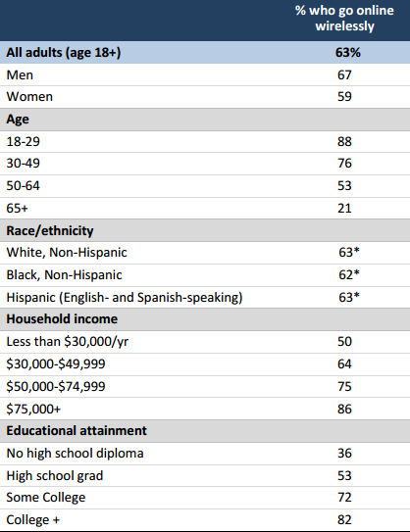Screen dimensions: 410x532
Task: Click the 86 value for $75,000+
Action: click(x=344, y=410)
